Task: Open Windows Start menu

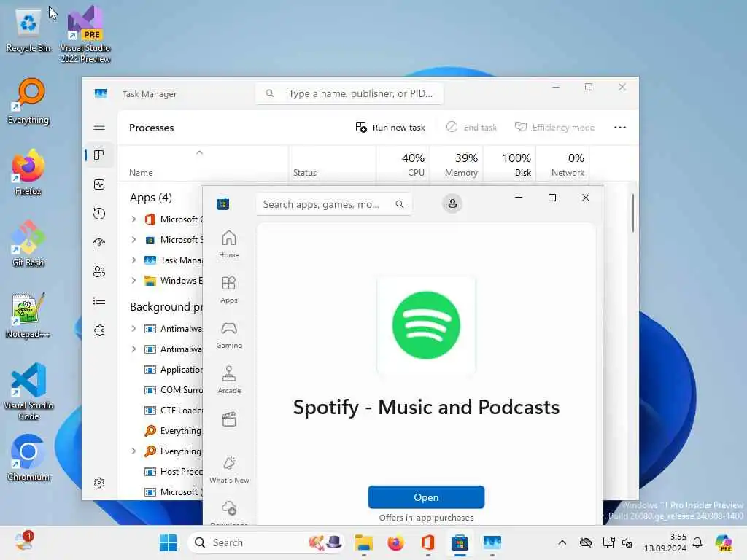Action: (168, 542)
